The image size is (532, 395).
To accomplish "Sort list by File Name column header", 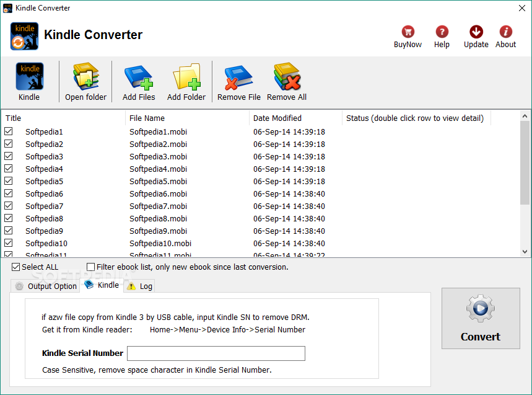I will [187, 118].
